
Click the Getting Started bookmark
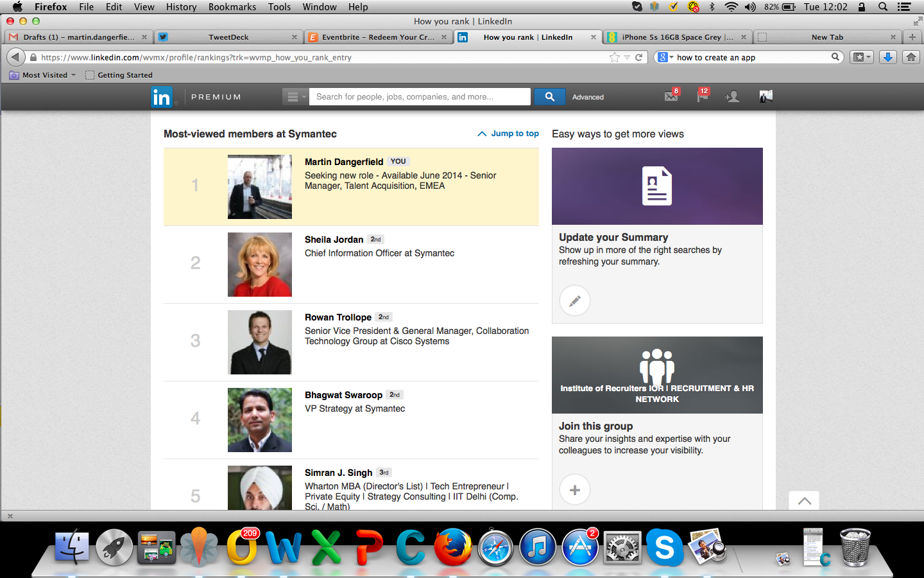coord(119,75)
